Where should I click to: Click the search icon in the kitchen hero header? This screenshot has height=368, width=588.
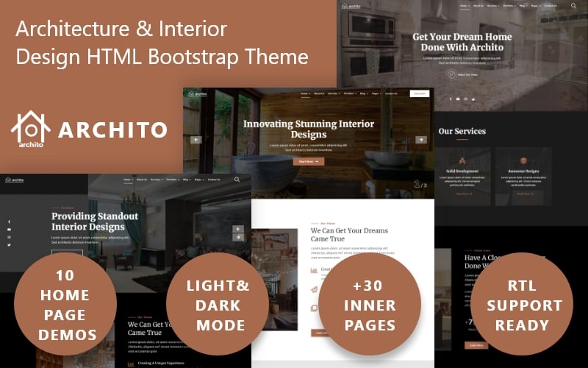pos(573,6)
